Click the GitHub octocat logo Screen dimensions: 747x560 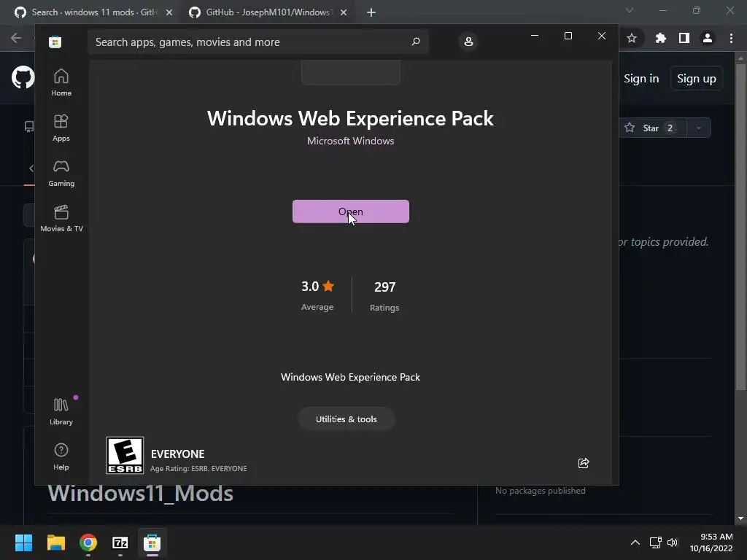coord(23,77)
